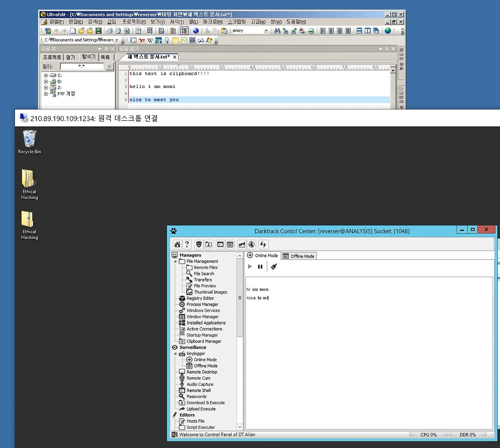Open the 도움말(H) menu in UltraEdit
Screen dimensions: 500x448
(296, 22)
